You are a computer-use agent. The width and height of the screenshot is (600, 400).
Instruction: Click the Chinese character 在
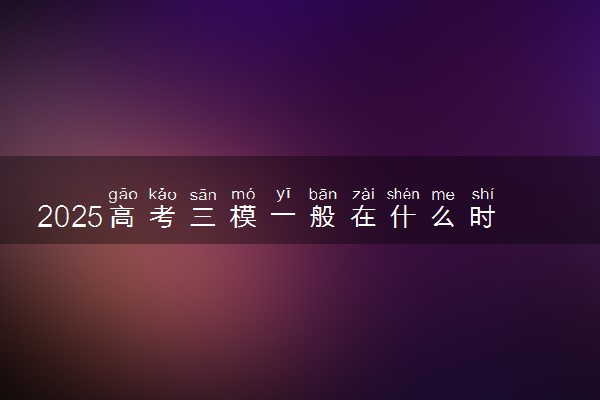(363, 217)
